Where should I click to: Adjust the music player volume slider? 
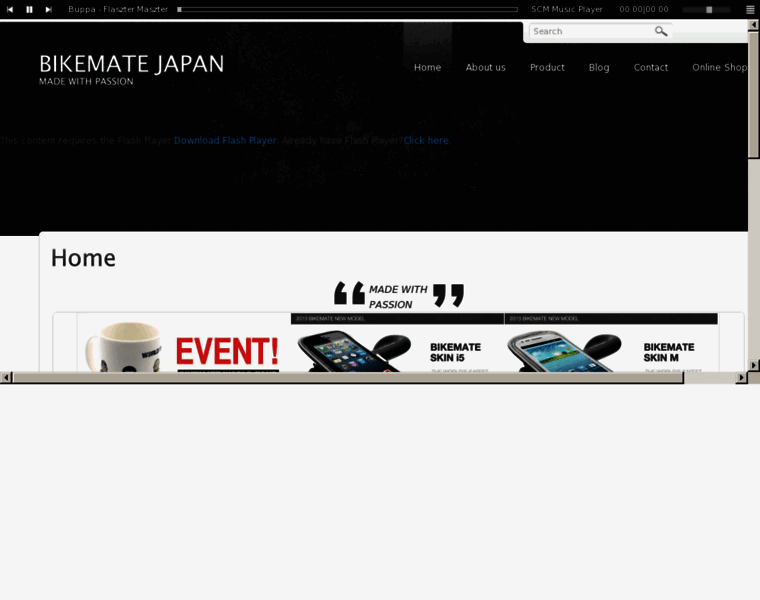tap(706, 9)
